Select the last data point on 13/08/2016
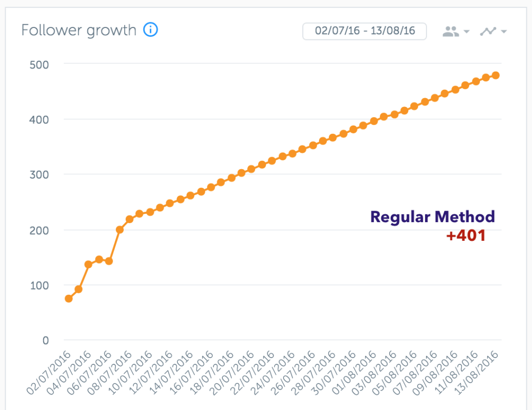This screenshot has width=532, height=410. pyautogui.click(x=495, y=75)
